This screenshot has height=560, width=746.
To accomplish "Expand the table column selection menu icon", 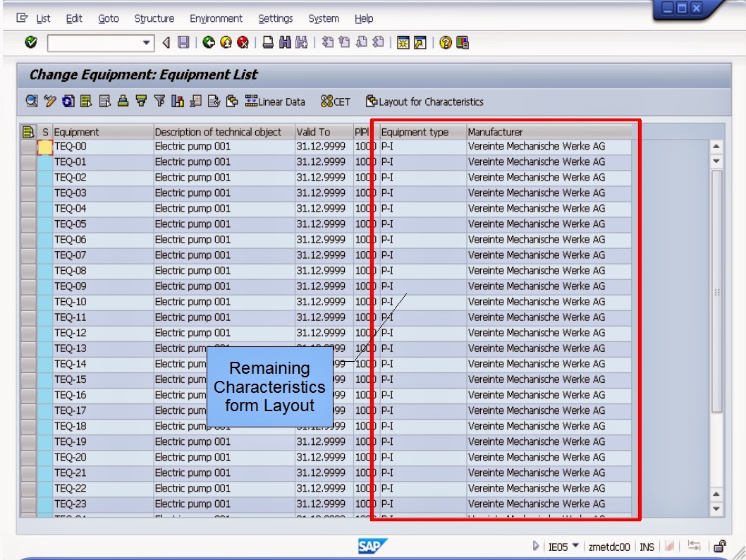I will tap(27, 132).
